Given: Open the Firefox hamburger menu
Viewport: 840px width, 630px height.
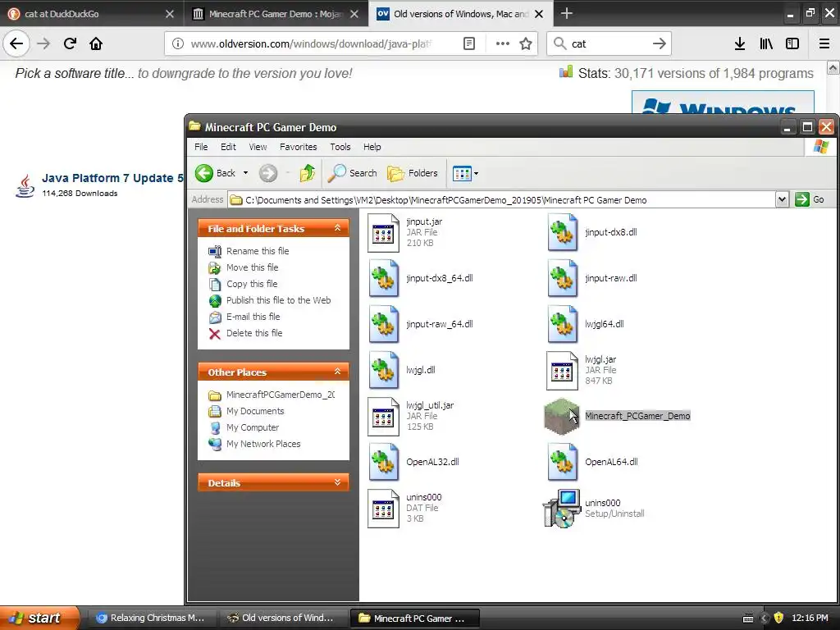Looking at the screenshot, I should click(x=824, y=43).
